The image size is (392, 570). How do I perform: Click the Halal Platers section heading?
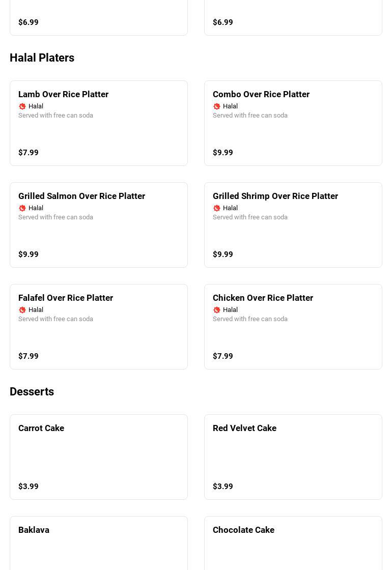(42, 58)
